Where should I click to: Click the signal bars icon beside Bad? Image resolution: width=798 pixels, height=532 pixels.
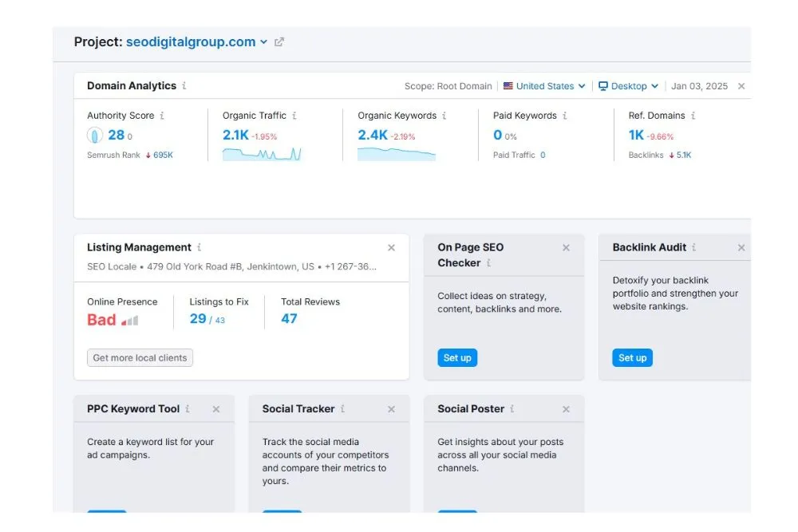click(x=130, y=321)
